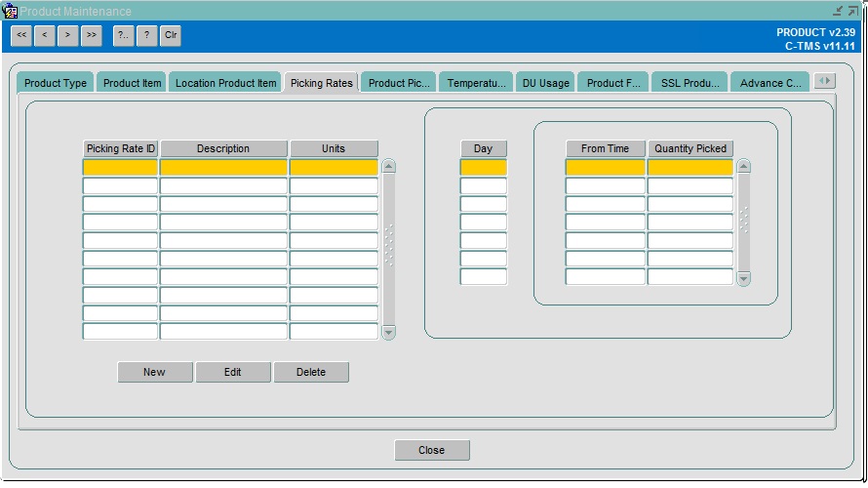Viewport: 868px width, 488px height.
Task: Click highlighted first Units field
Action: point(334,167)
